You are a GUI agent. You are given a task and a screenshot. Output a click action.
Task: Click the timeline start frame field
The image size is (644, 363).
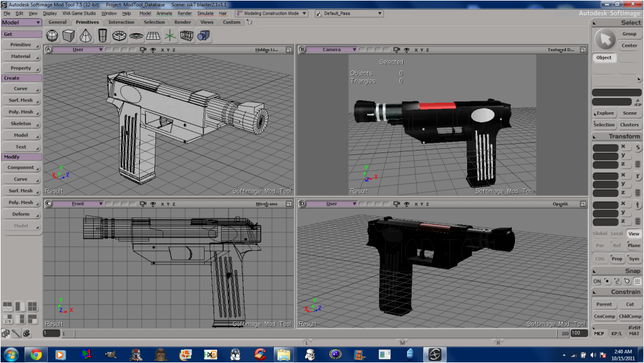[52, 333]
